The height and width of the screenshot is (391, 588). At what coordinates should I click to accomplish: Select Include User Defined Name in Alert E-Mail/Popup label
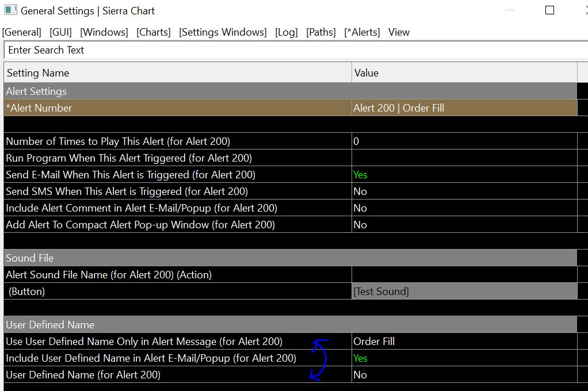pos(151,358)
